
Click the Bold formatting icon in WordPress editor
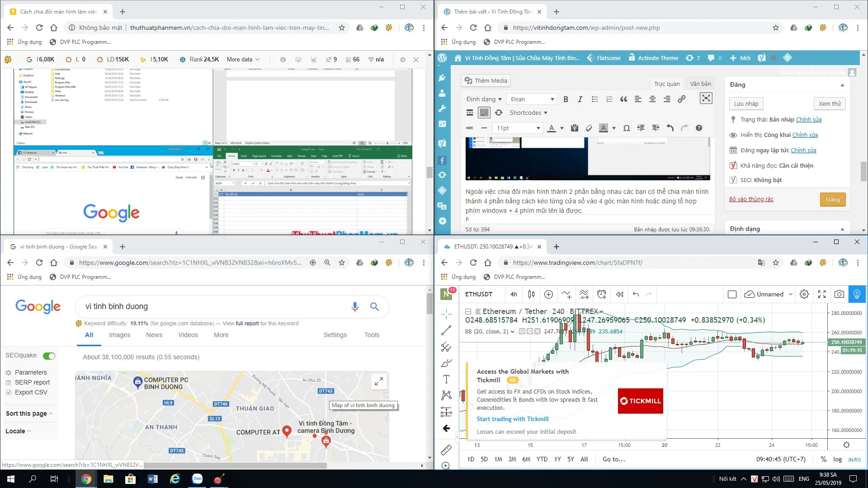pos(566,99)
